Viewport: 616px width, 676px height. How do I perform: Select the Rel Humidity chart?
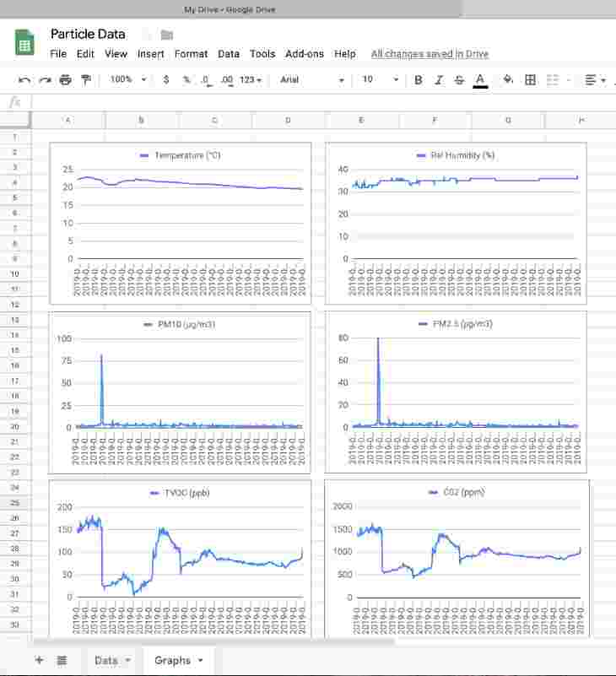(x=456, y=224)
